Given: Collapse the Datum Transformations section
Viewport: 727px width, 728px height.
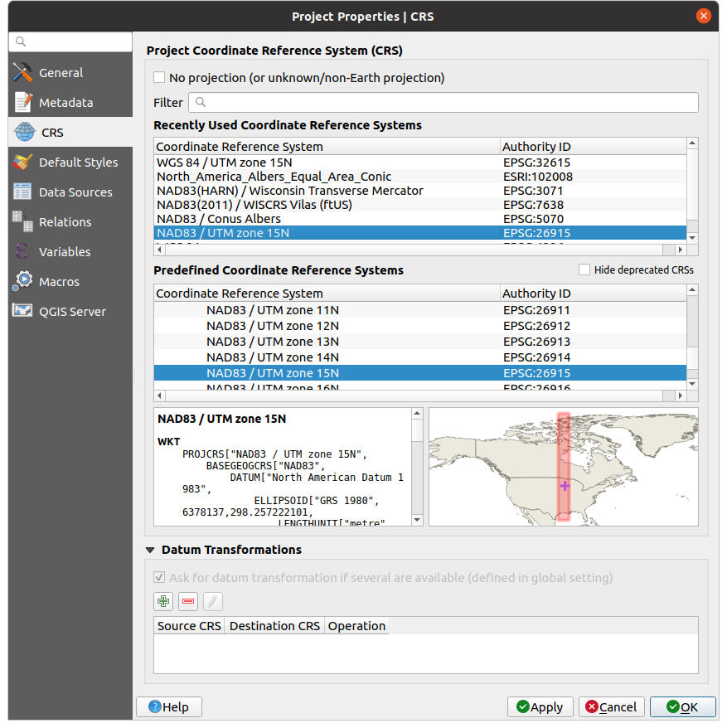Looking at the screenshot, I should click(x=150, y=550).
